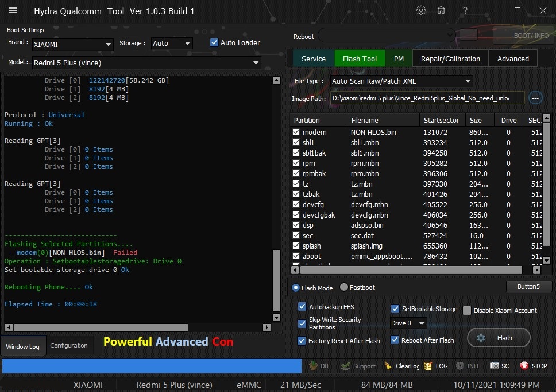This screenshot has height=392, width=556.
Task: Click the Flash button with gear
Action: (x=499, y=338)
